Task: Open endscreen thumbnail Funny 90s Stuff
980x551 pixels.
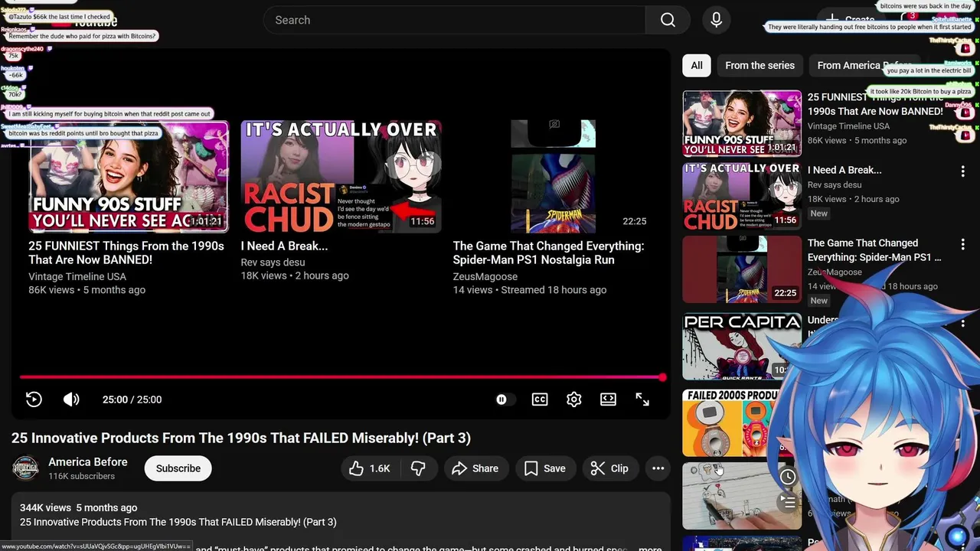Action: [x=129, y=176]
